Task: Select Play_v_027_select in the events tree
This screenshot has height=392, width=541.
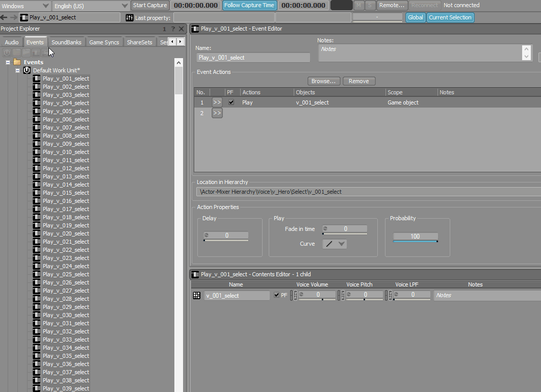Action: tap(66, 291)
